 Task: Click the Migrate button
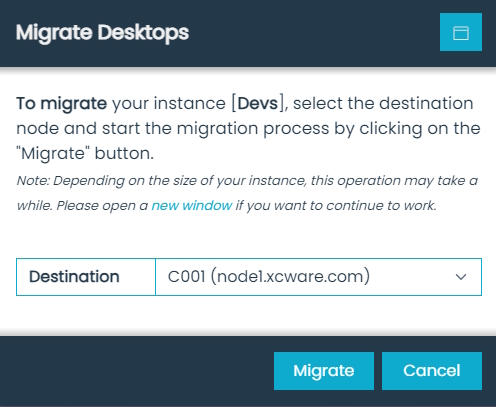(x=324, y=371)
